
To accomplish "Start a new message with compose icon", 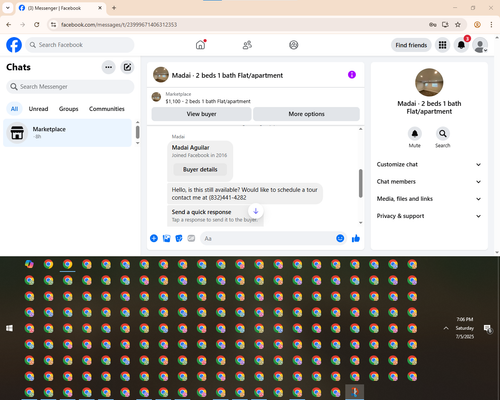I will pyautogui.click(x=127, y=67).
